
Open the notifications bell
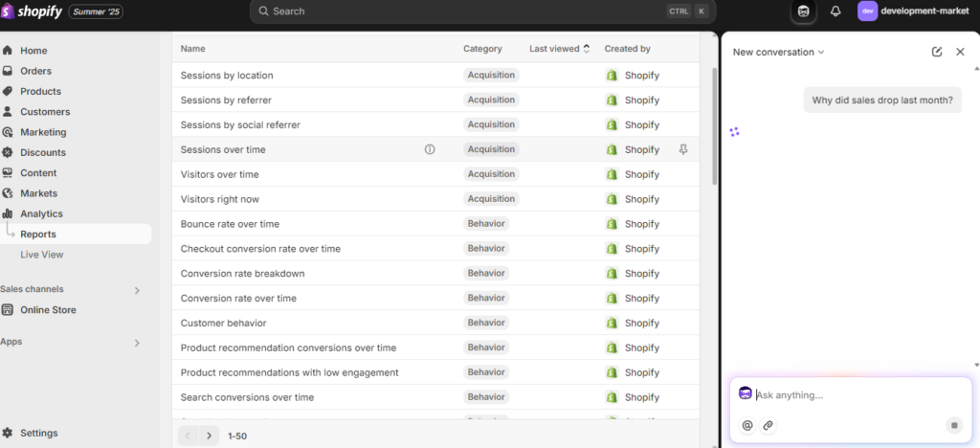point(835,11)
